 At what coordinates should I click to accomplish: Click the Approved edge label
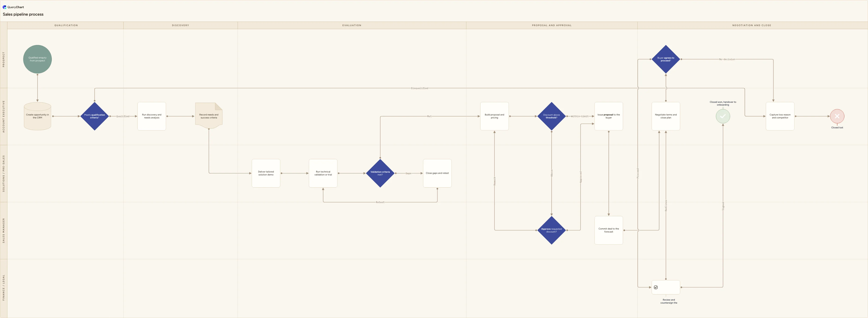581,177
